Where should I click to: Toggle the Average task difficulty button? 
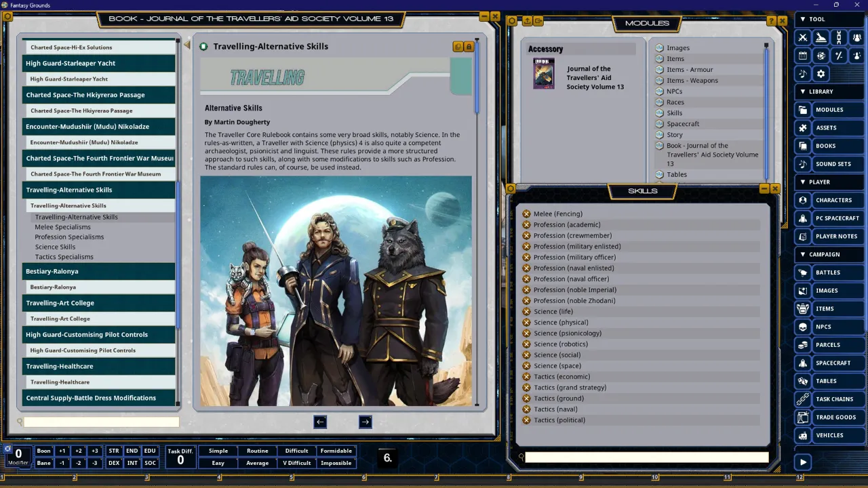(x=258, y=463)
